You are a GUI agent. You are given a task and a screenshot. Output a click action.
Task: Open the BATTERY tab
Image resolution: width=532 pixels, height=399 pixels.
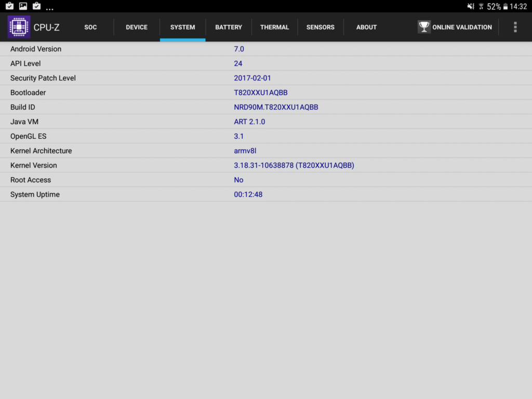tap(229, 27)
